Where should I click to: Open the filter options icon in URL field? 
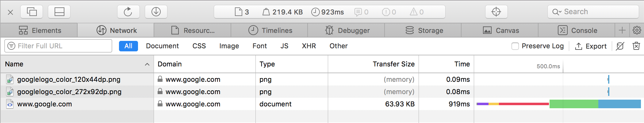click(11, 46)
